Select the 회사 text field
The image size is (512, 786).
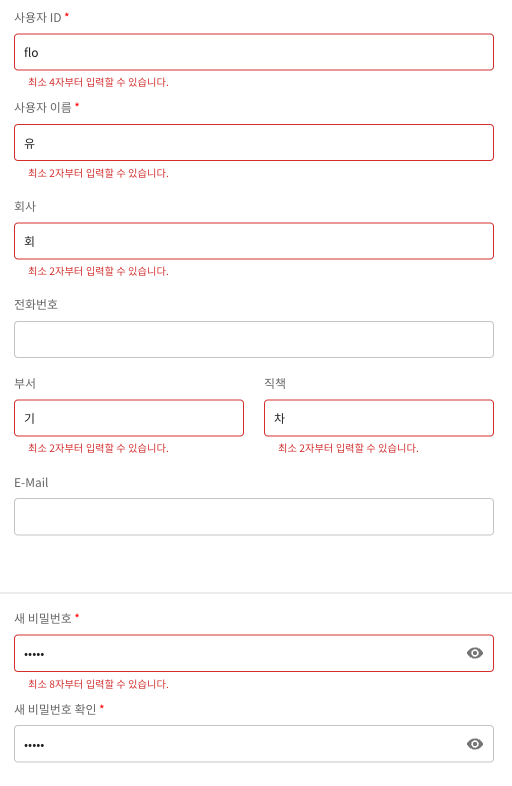254,241
